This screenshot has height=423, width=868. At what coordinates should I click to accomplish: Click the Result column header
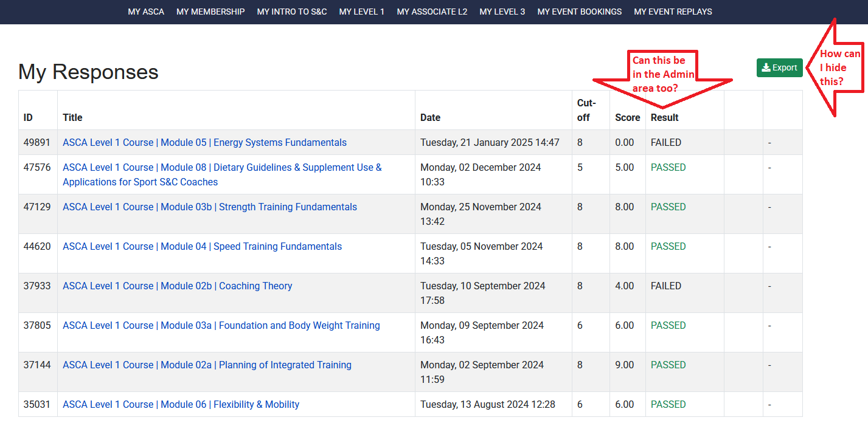pos(664,117)
